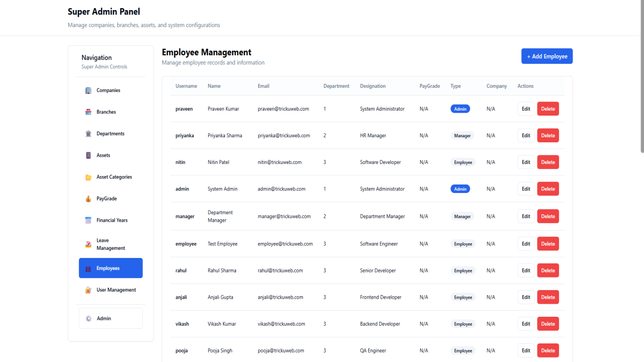Click the page vertical scrollbar
Viewport: 644px width, 362px height.
(x=642, y=76)
